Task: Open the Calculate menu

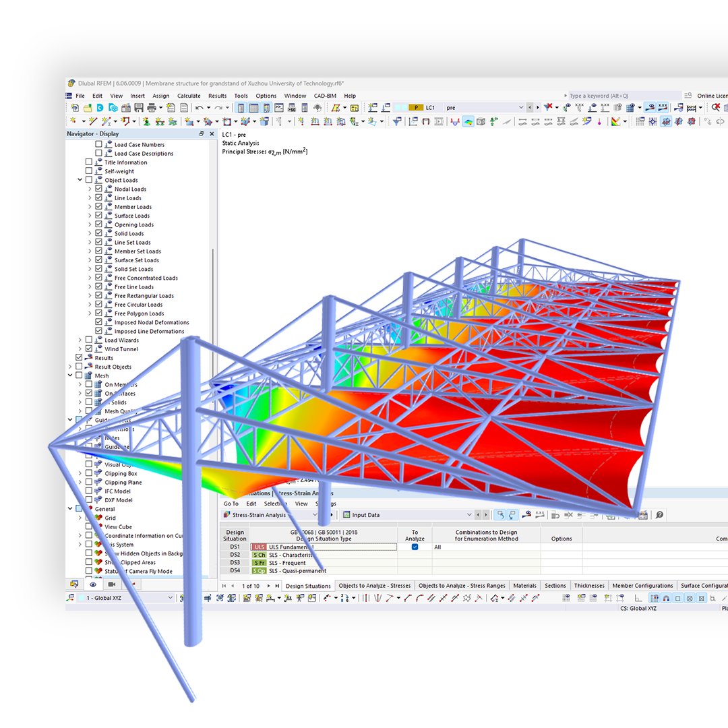Action: coord(188,96)
